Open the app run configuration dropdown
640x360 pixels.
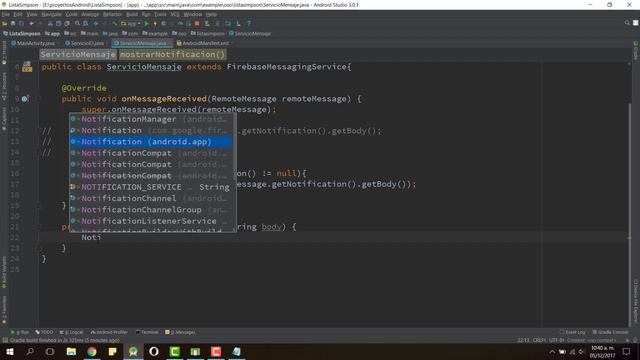pyautogui.click(x=131, y=24)
